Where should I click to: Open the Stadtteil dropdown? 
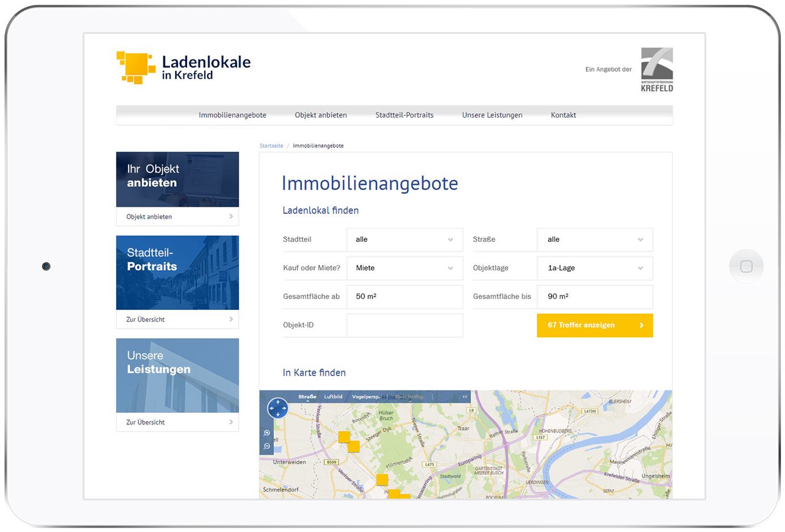tap(405, 240)
